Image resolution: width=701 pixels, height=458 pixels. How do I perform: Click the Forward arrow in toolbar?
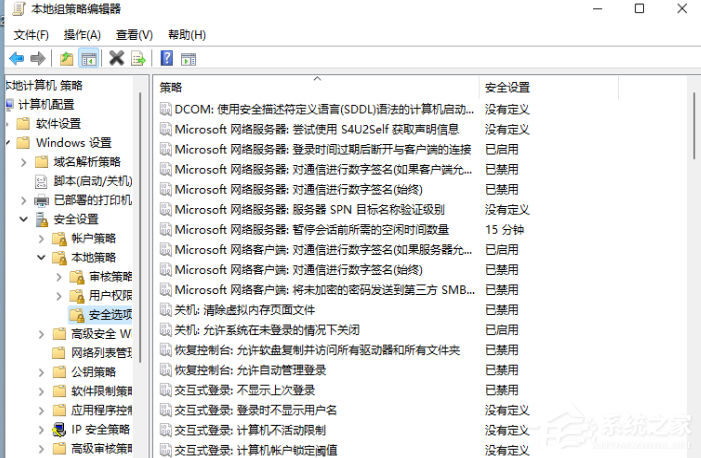[38, 58]
